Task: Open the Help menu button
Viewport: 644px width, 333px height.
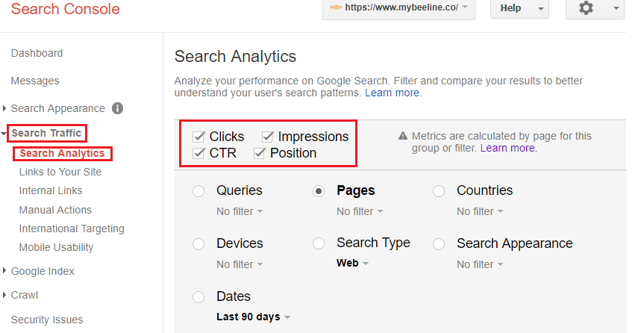Action: [519, 8]
